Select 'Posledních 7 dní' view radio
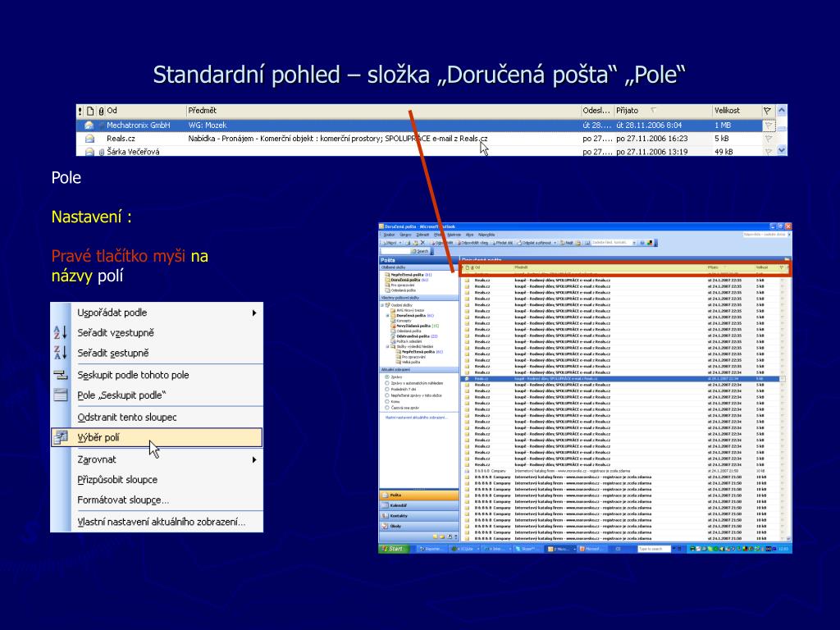 387,389
